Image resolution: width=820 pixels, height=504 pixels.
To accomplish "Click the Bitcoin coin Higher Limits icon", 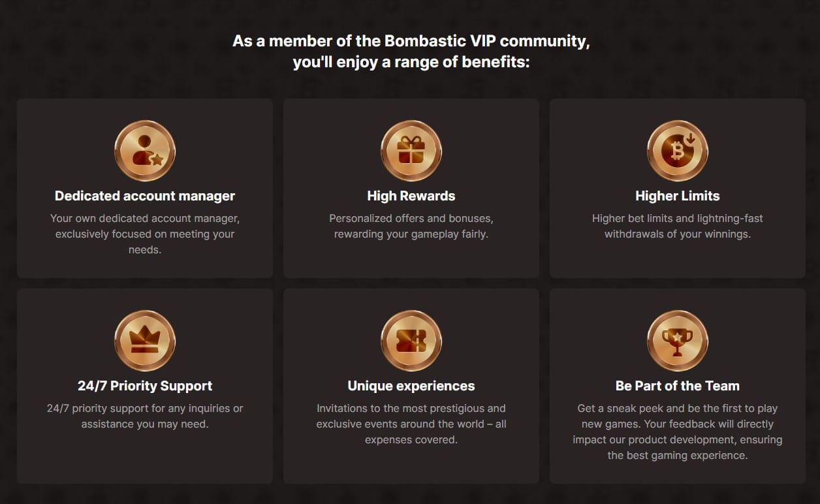I will pos(678,151).
